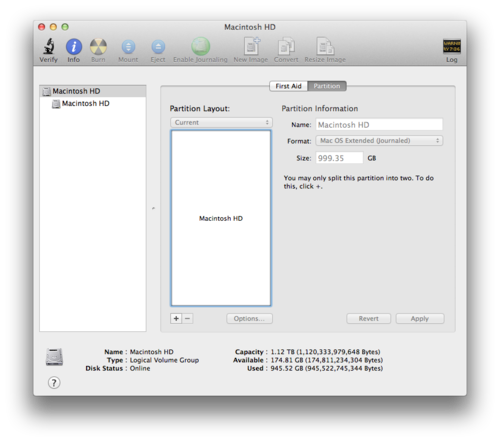Click the Verify microscope icon
Screen dimensions: 500x442
49,46
